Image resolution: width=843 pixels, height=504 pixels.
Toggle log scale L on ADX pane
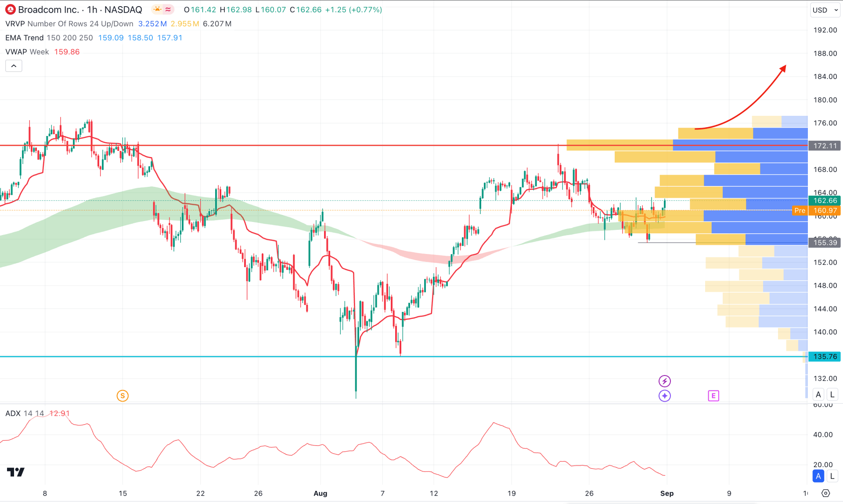(832, 476)
